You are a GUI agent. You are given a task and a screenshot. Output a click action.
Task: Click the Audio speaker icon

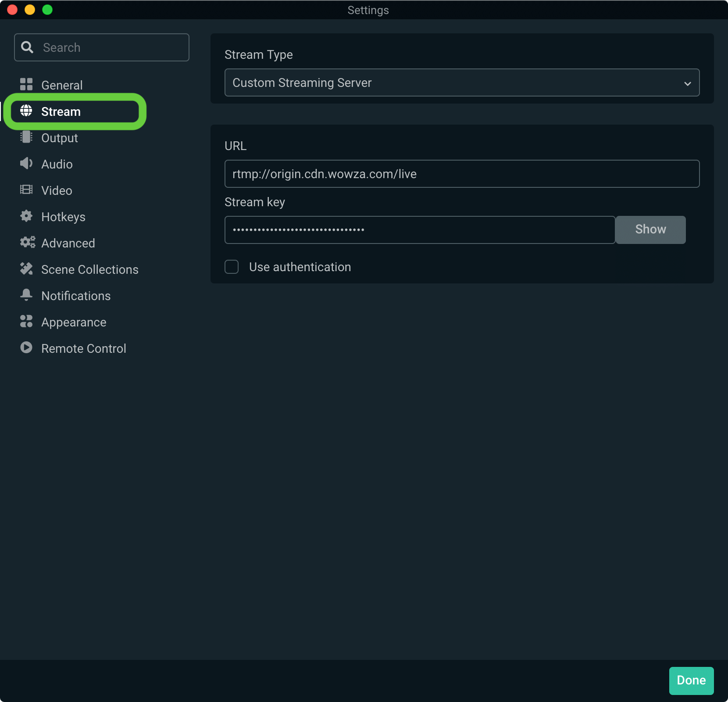tap(26, 163)
